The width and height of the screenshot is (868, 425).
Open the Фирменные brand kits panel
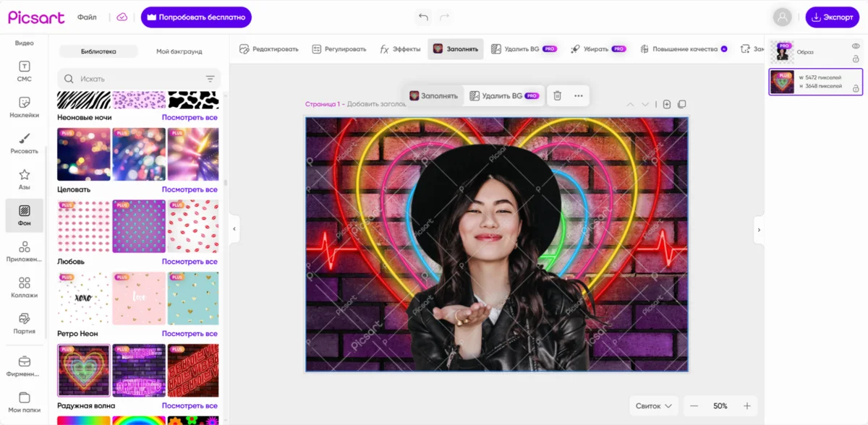(24, 366)
